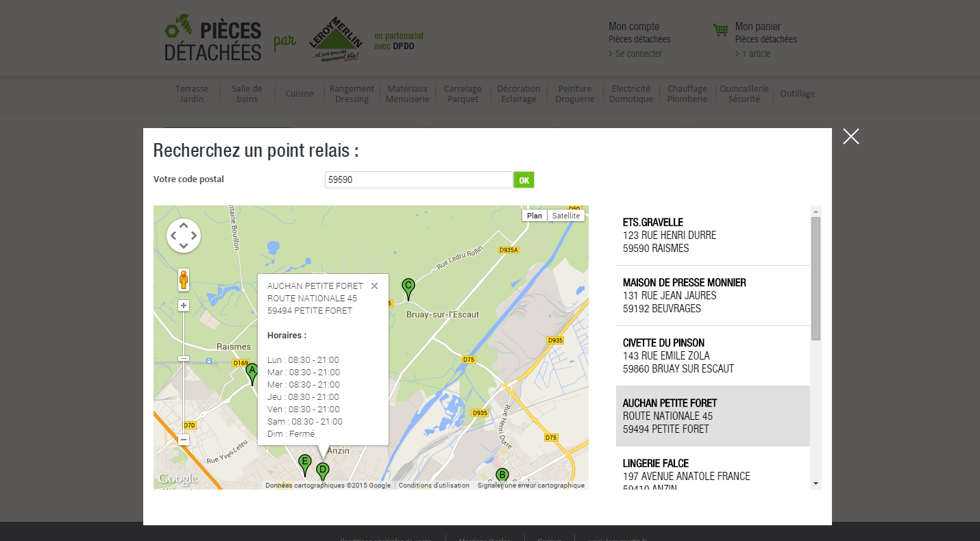Open Matériaux Menuiserie menu
The image size is (980, 541).
click(x=407, y=94)
